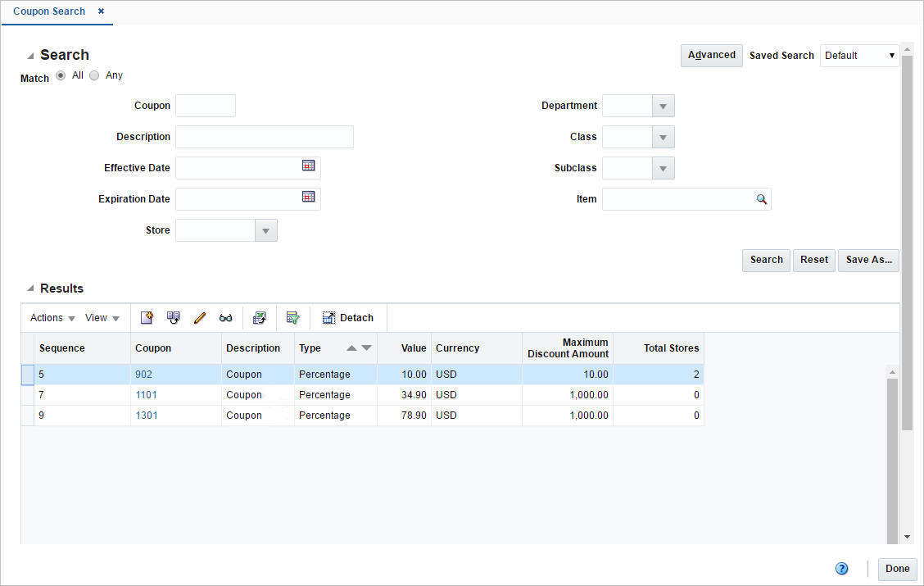Viewport: 924px width, 586px height.
Task: Open the Class dropdown
Action: 663,138
